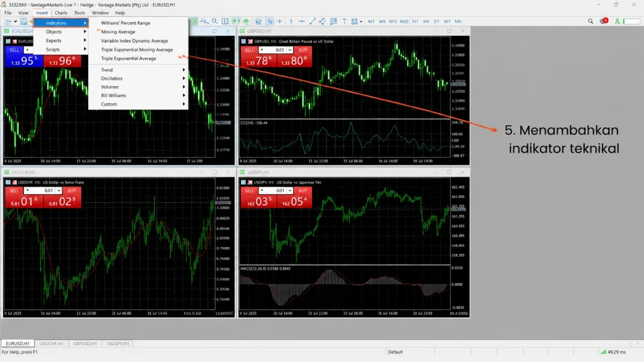Screen dimensions: 644x362
Task: Choose Triple Exponential Average indicator
Action: pyautogui.click(x=138, y=58)
